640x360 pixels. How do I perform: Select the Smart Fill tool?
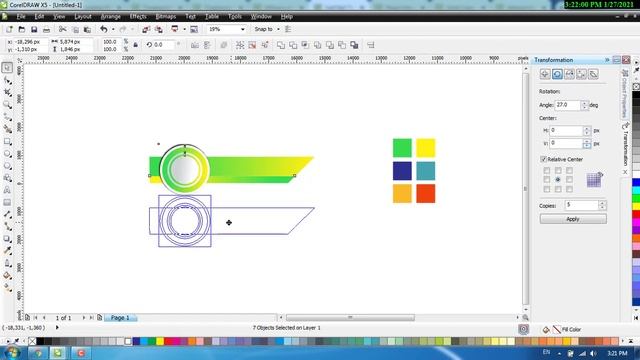click(x=7, y=129)
